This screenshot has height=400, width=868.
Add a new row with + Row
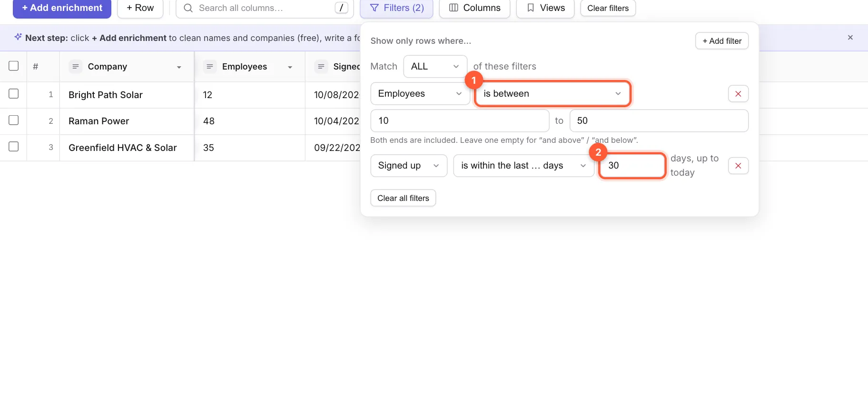(x=140, y=8)
